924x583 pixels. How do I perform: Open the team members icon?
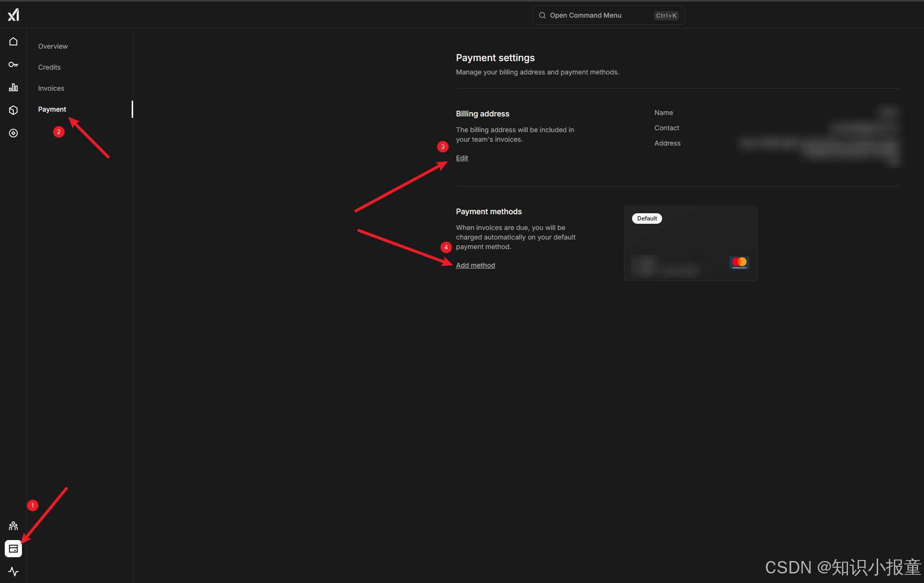point(13,526)
